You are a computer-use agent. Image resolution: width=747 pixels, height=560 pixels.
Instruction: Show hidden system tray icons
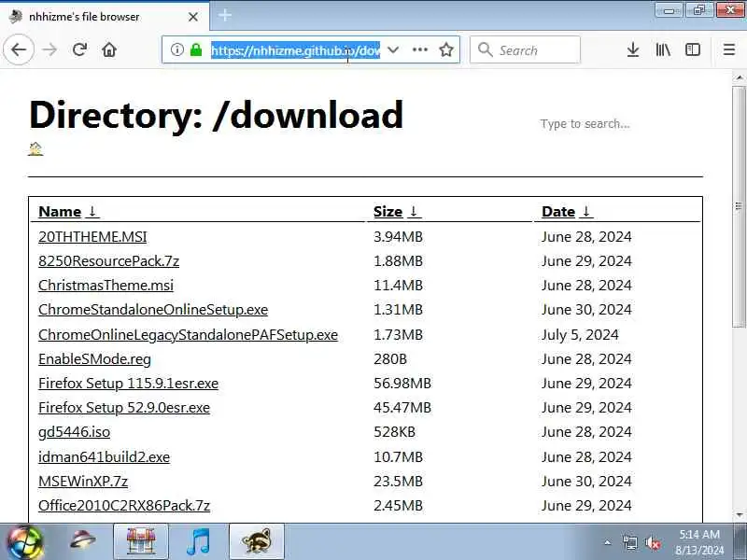(608, 542)
